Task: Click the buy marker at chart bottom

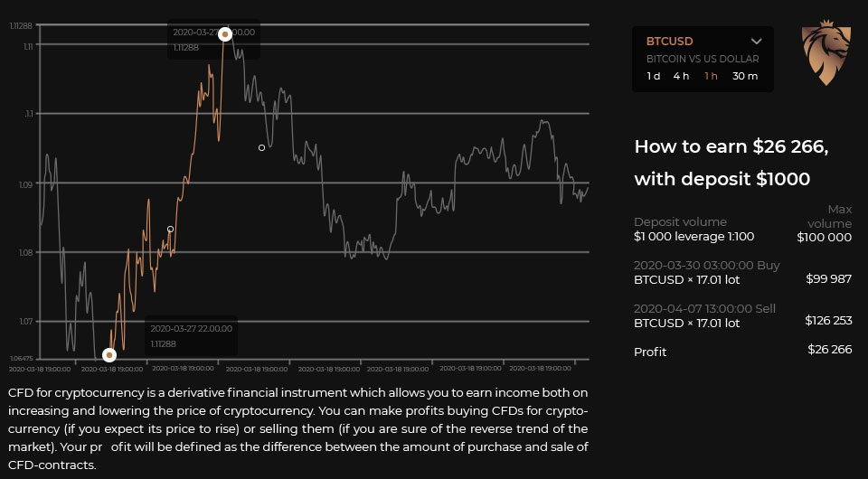Action: [x=108, y=354]
